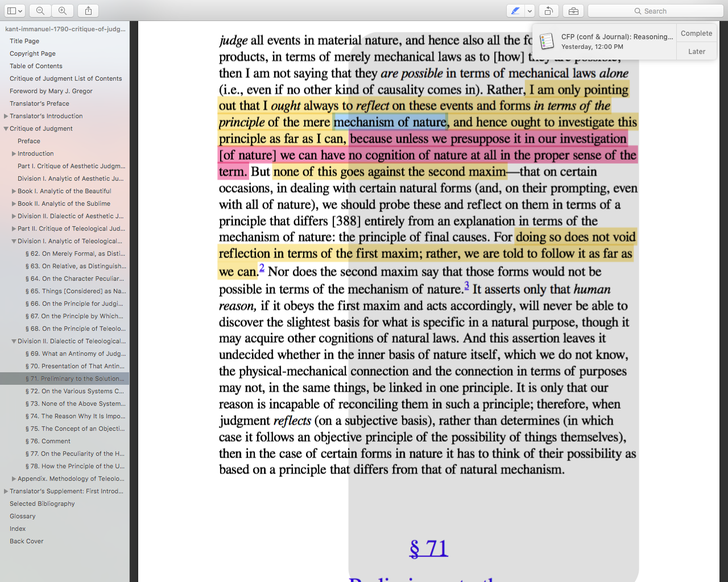
Task: Collapse Division II. Dialectic of Teleological Judgment
Action: [14, 341]
